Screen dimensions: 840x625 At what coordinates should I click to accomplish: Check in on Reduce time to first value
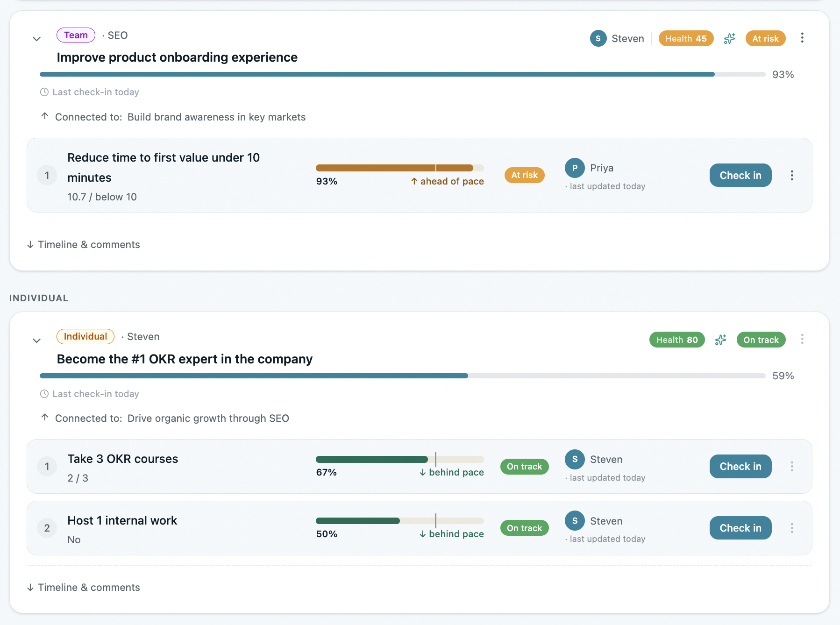coord(740,175)
